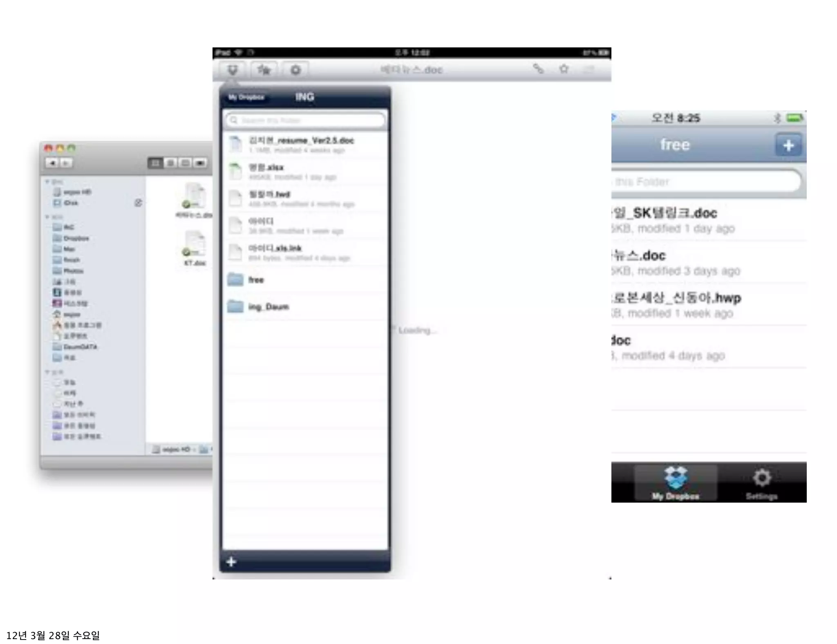Switch Finder to icon view
837x644 pixels.
[155, 163]
